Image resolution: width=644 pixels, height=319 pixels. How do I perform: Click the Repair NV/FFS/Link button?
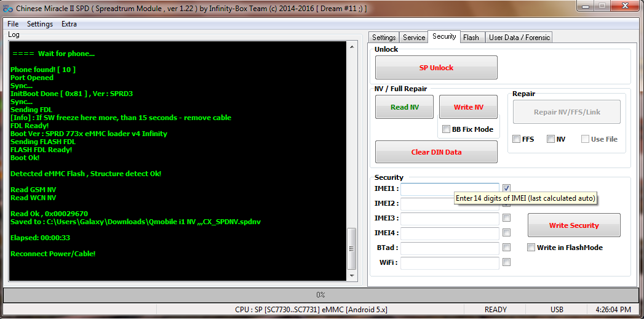coord(566,112)
